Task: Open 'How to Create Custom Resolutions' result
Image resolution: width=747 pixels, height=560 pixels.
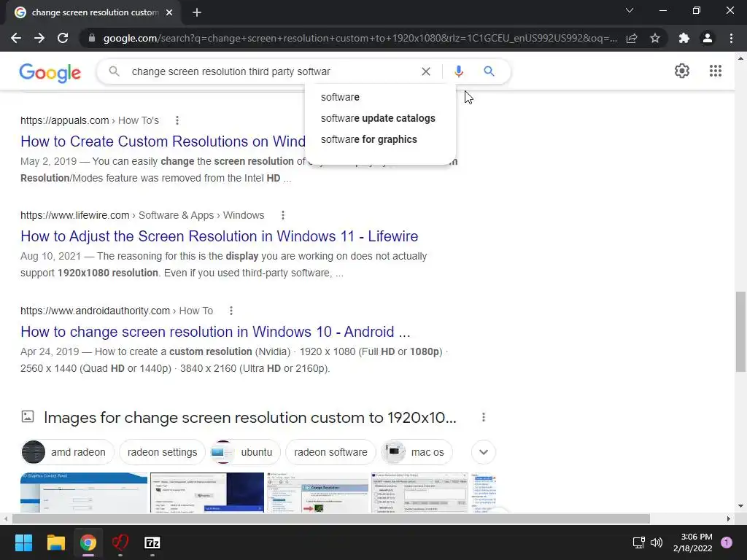Action: tap(163, 141)
